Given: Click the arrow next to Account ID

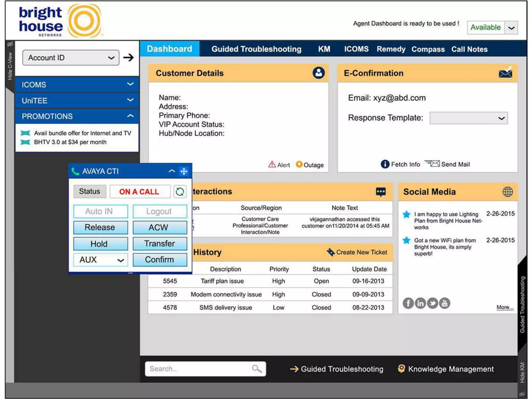Looking at the screenshot, I should point(128,57).
